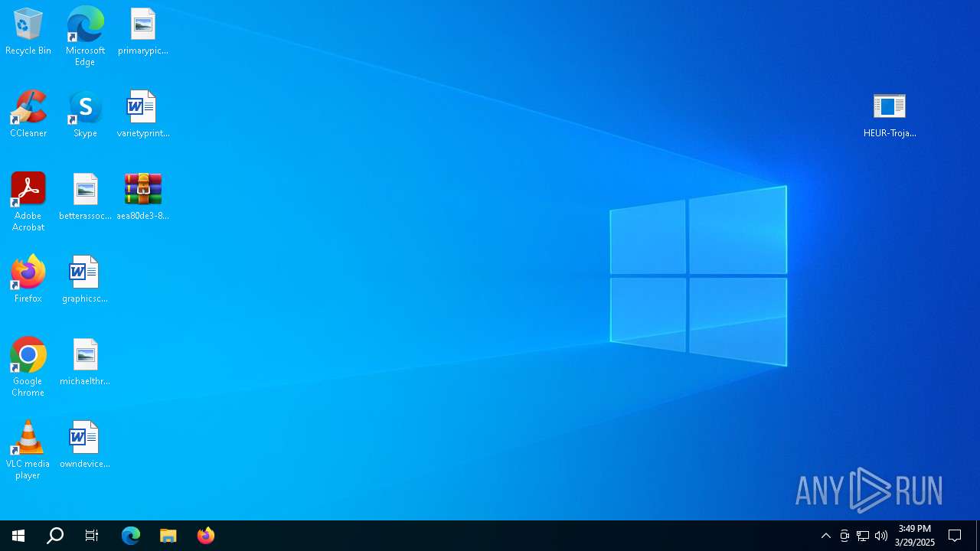The width and height of the screenshot is (980, 551).
Task: Select the Recycle Bin desktop icon
Action: pos(28,32)
